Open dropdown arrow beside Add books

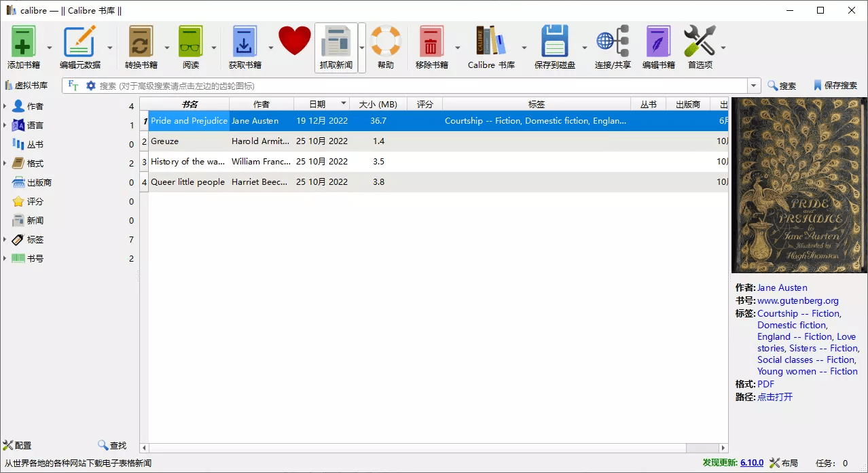(49, 48)
